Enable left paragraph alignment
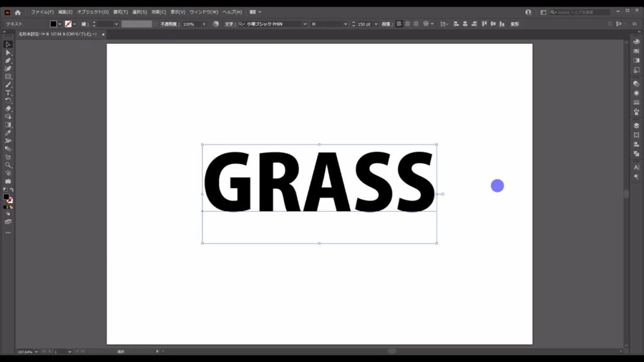 click(399, 24)
